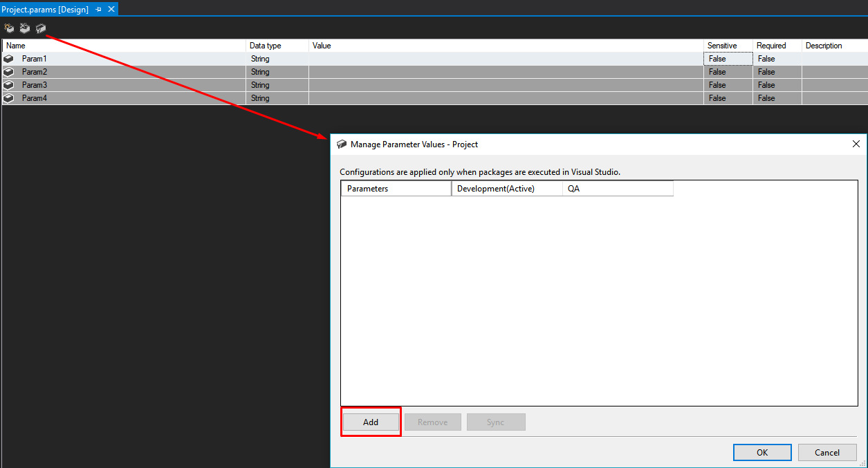Screen dimensions: 868x468
Task: Click the Value column header
Action: click(x=506, y=46)
